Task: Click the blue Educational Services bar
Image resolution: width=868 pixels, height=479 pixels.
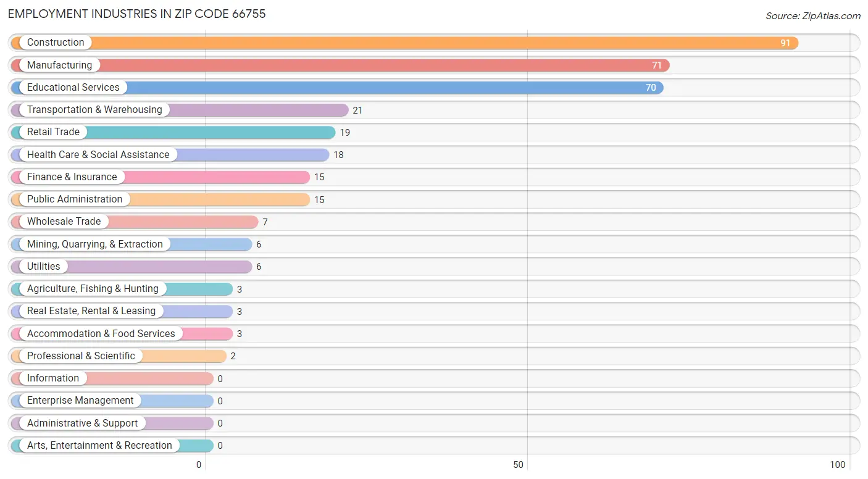Action: click(x=337, y=87)
